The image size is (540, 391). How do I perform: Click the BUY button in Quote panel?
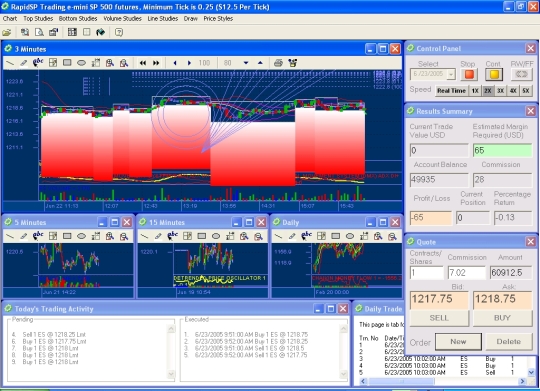(502, 318)
